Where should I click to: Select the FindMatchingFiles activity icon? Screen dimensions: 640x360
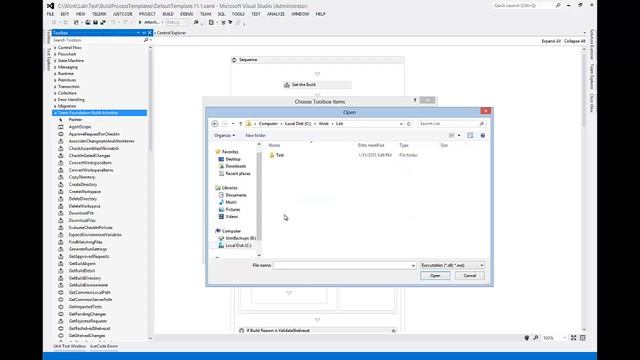coord(61,242)
